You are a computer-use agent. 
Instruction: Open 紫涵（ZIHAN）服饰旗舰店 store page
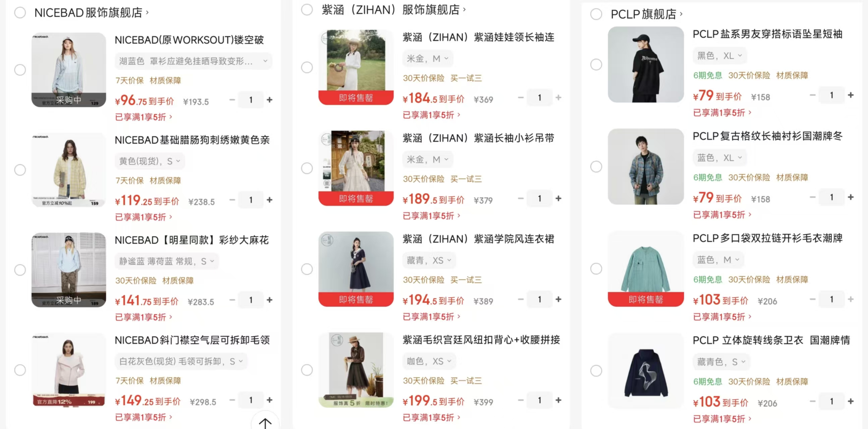coord(394,10)
